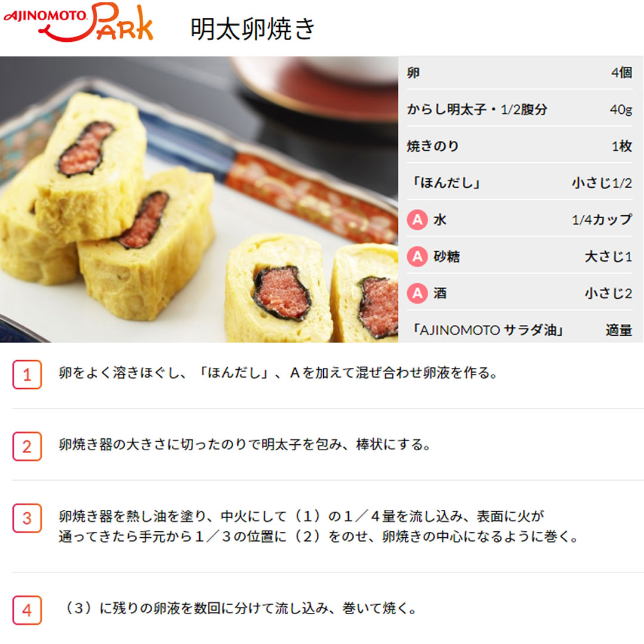Click step 1 text about 卵液を作る
Image resolution: width=644 pixels, height=644 pixels.
point(278,373)
